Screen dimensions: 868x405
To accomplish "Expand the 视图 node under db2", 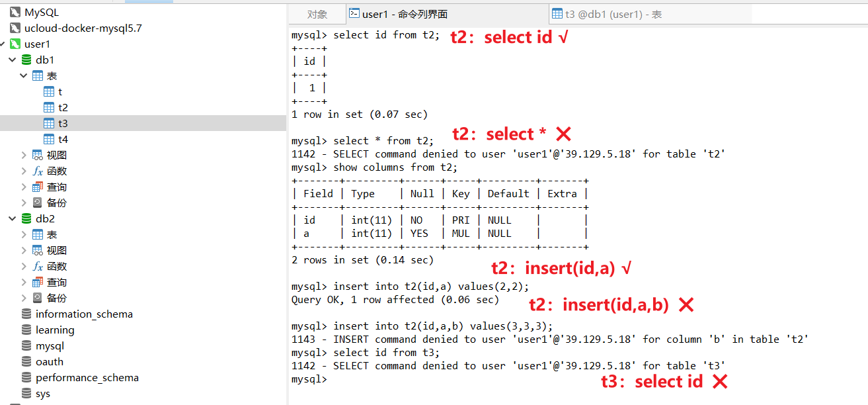I will pyautogui.click(x=24, y=250).
